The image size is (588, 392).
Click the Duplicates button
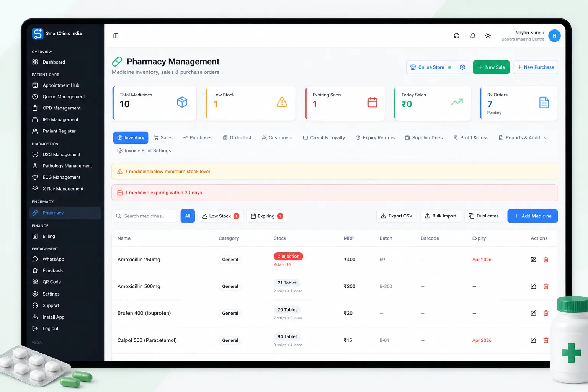point(484,216)
